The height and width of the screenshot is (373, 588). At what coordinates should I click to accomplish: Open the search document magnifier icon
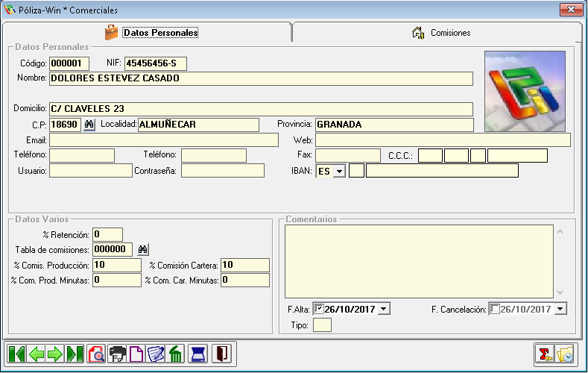[96, 354]
